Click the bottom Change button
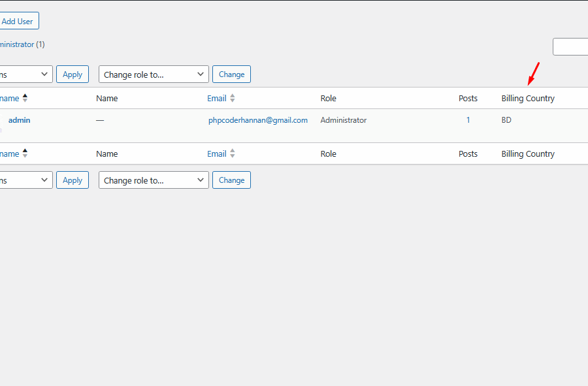 231,180
